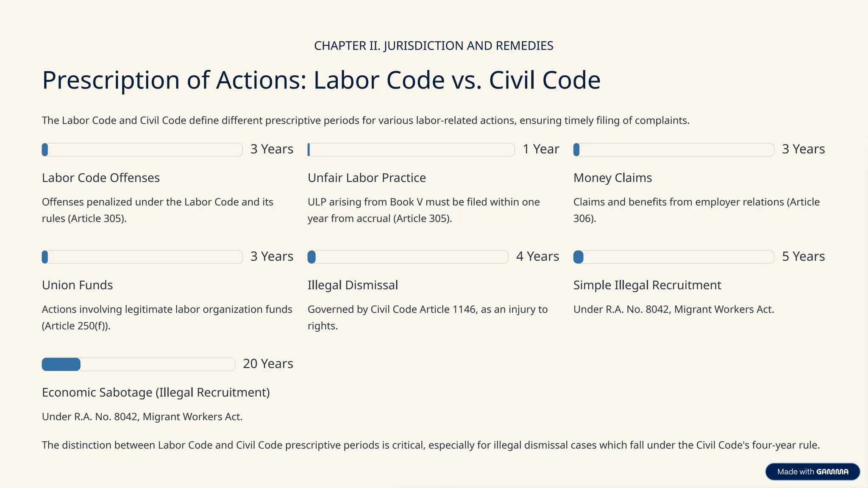Select the "20 Years" label
868x488 pixels.
(x=268, y=363)
